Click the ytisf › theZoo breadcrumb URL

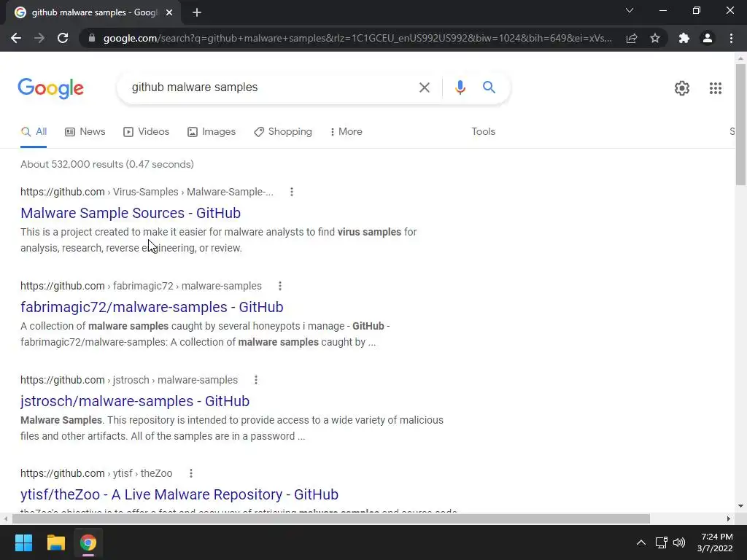96,473
